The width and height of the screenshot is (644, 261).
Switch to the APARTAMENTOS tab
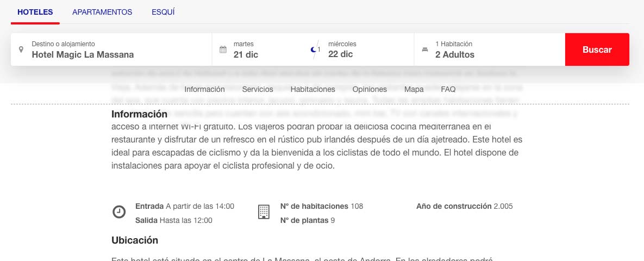[x=102, y=13]
